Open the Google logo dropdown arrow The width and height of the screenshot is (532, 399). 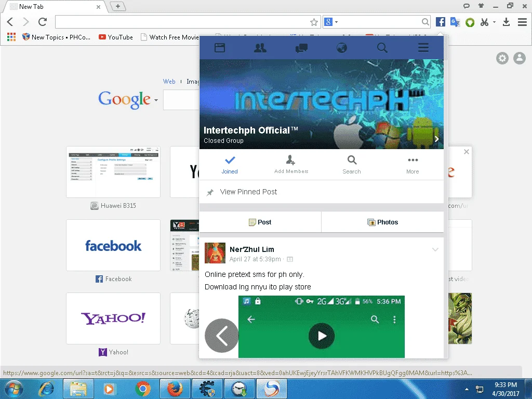pyautogui.click(x=156, y=100)
